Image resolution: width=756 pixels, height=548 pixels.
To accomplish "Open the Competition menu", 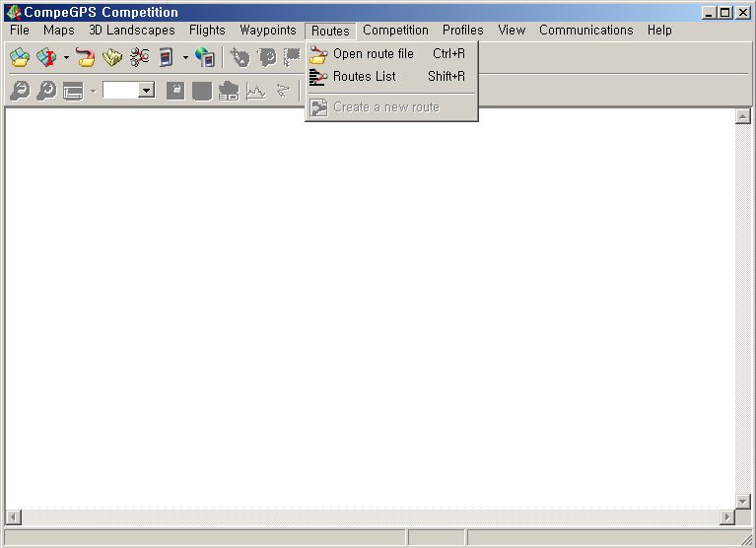I will (396, 31).
